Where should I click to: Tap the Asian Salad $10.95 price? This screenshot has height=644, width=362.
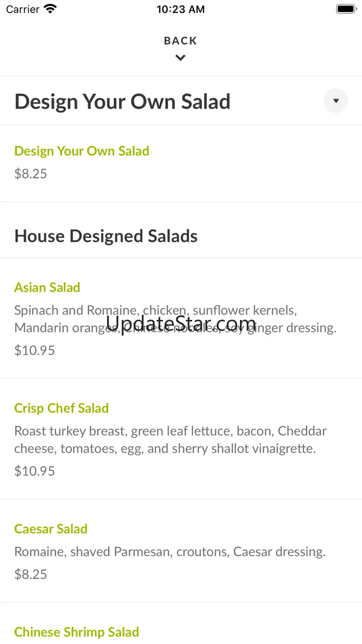35,350
